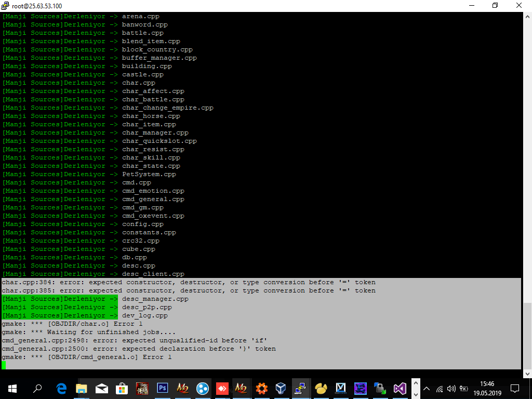Image resolution: width=532 pixels, height=399 pixels.
Task: Switch to Visual Studio in taskbar
Action: click(400, 389)
